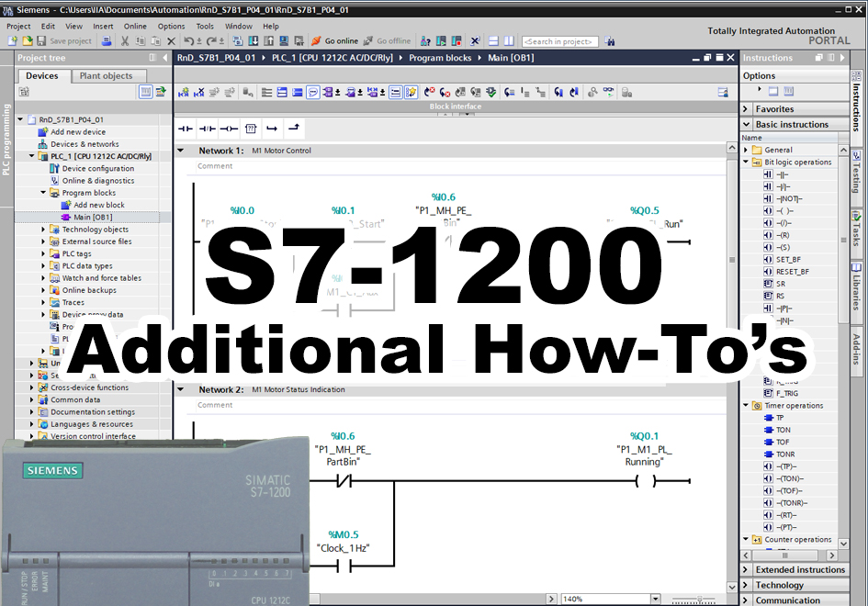The width and height of the screenshot is (868, 606).
Task: Toggle network comments display in editor toolbar
Action: click(x=313, y=92)
